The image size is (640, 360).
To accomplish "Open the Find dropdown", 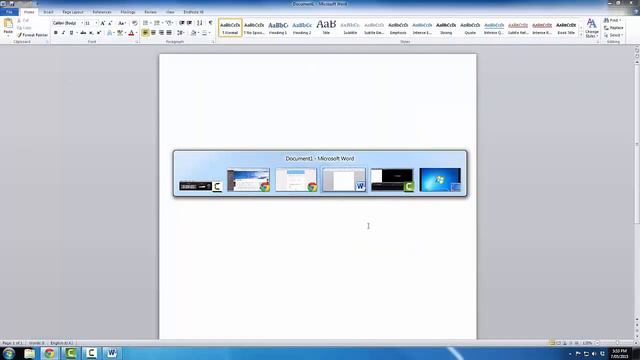I will [x=613, y=20].
